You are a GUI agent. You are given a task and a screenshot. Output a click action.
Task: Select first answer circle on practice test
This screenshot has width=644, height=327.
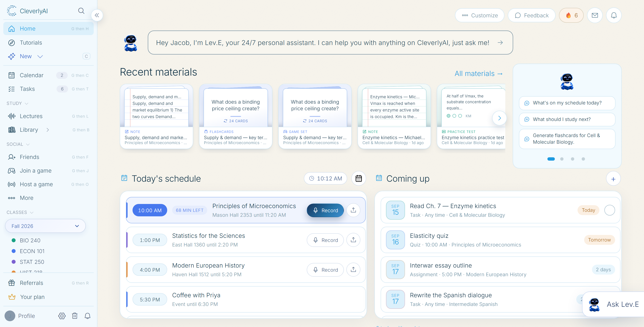point(448,116)
